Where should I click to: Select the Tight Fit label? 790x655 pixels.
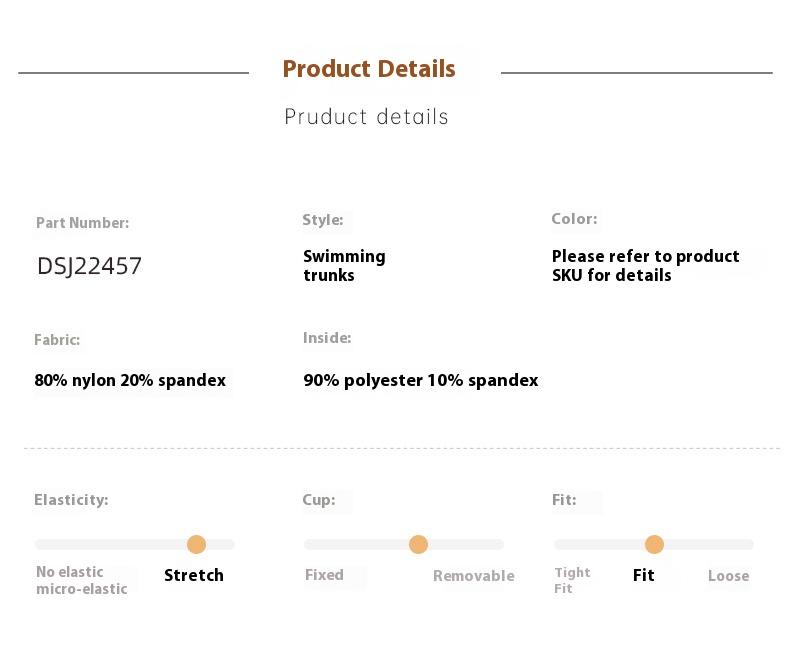(572, 580)
